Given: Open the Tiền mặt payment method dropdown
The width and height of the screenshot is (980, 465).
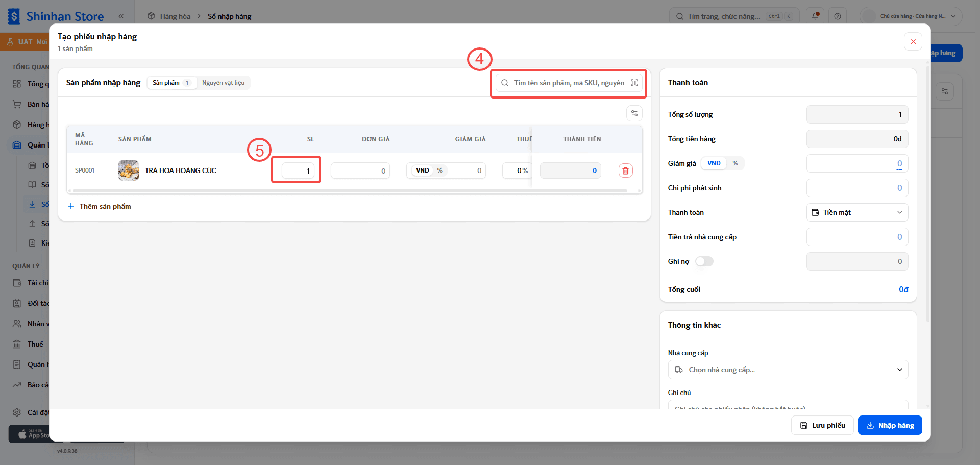Looking at the screenshot, I should tap(857, 212).
